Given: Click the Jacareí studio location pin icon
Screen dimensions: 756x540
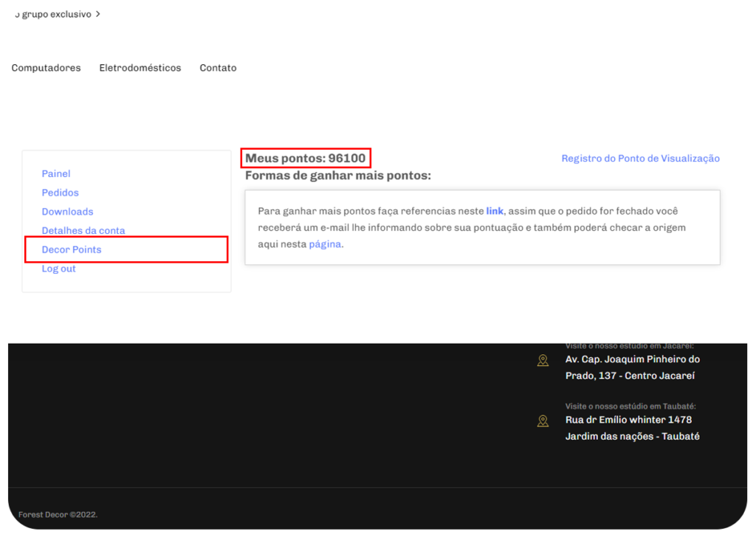Looking at the screenshot, I should click(x=543, y=360).
